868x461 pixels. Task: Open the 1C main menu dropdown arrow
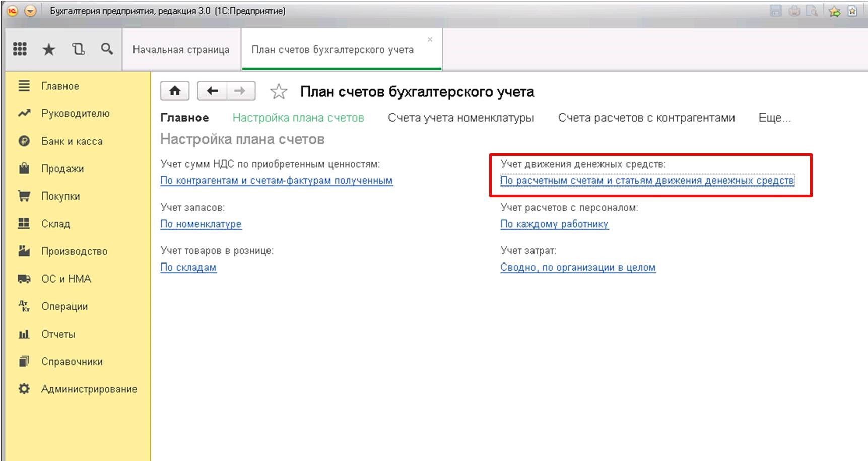click(x=31, y=11)
